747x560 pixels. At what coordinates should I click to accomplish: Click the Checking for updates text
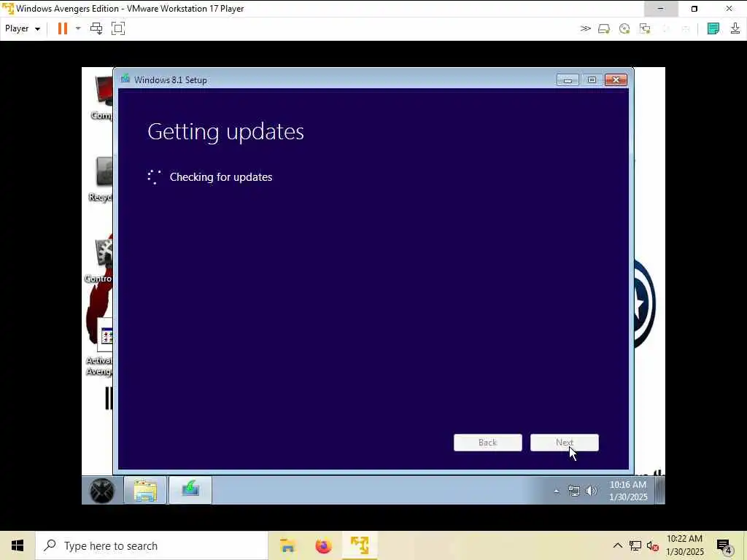click(221, 177)
